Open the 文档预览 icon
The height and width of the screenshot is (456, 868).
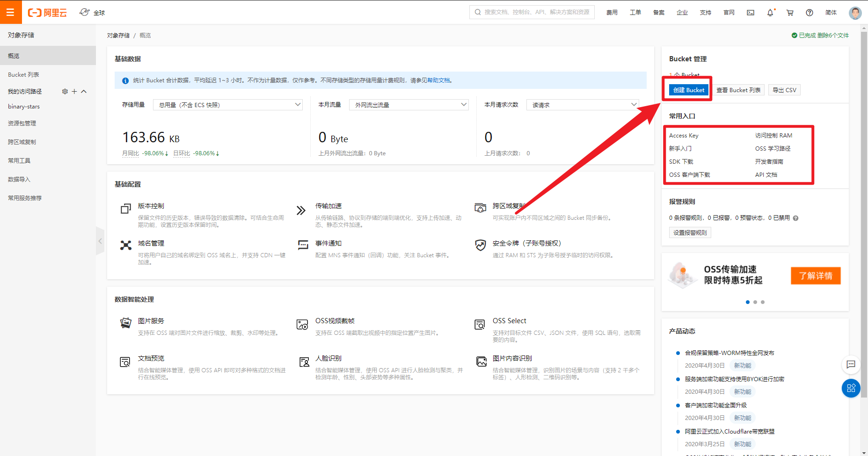[x=125, y=362]
